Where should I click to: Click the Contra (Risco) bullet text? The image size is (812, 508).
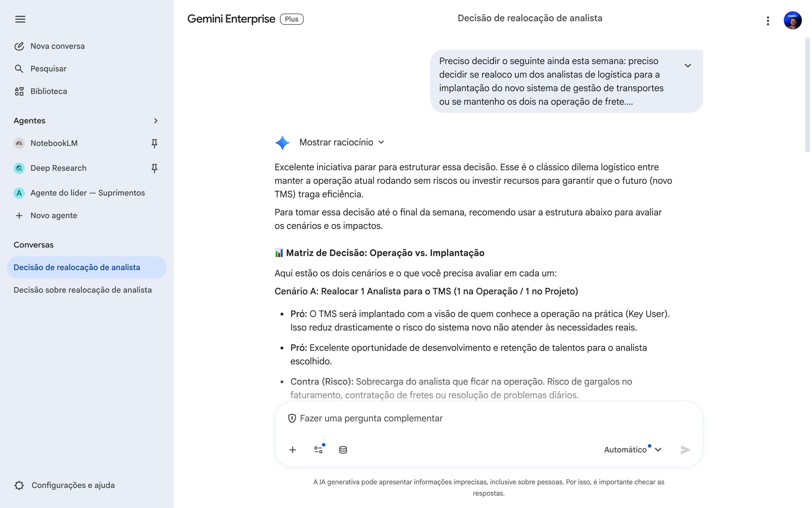pyautogui.click(x=461, y=388)
